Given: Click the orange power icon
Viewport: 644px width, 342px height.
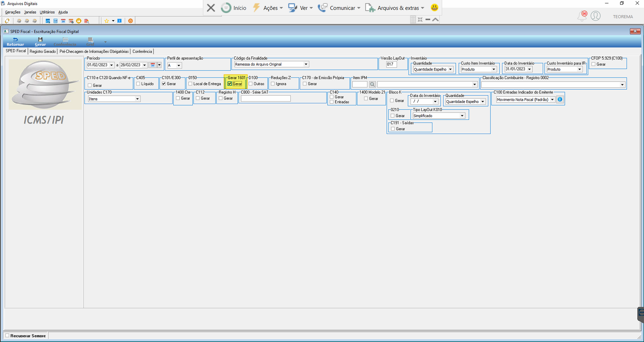Looking at the screenshot, I should pos(130,21).
